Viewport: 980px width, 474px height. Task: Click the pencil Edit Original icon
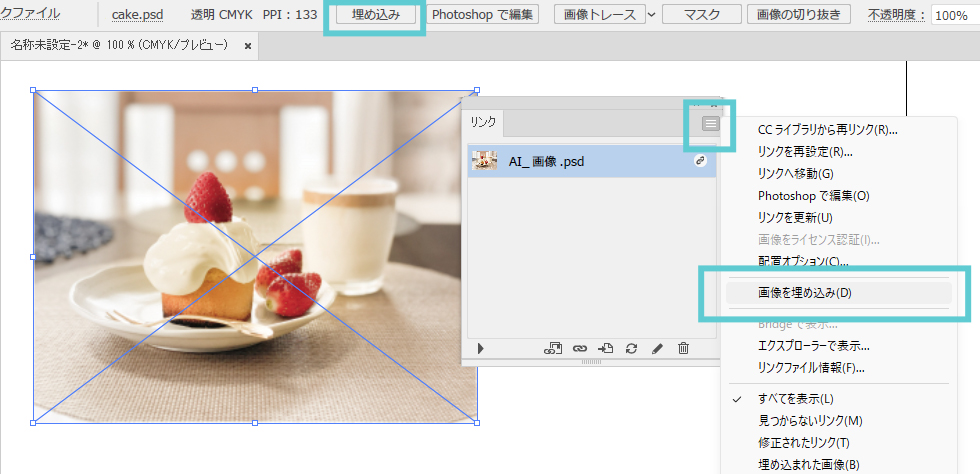657,348
